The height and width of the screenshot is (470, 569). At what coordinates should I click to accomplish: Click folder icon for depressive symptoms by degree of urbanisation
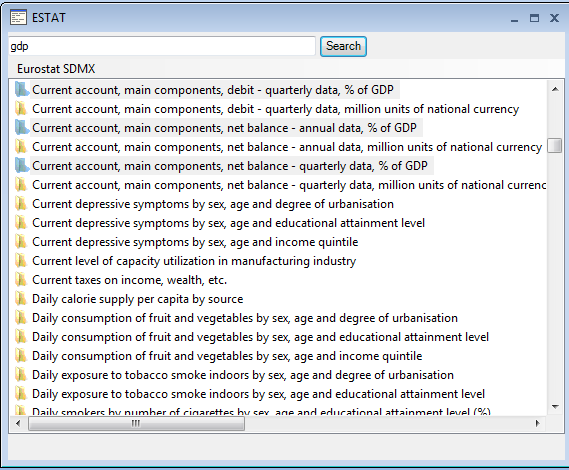tap(21, 204)
